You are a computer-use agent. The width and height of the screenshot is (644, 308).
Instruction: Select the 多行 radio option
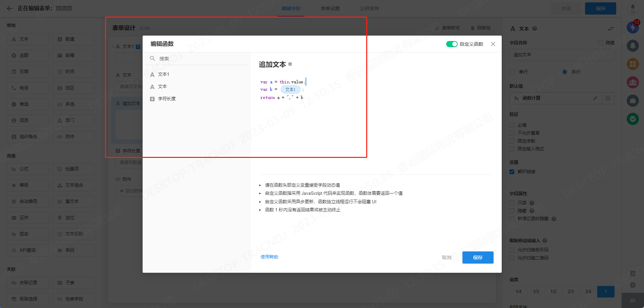tap(564, 72)
